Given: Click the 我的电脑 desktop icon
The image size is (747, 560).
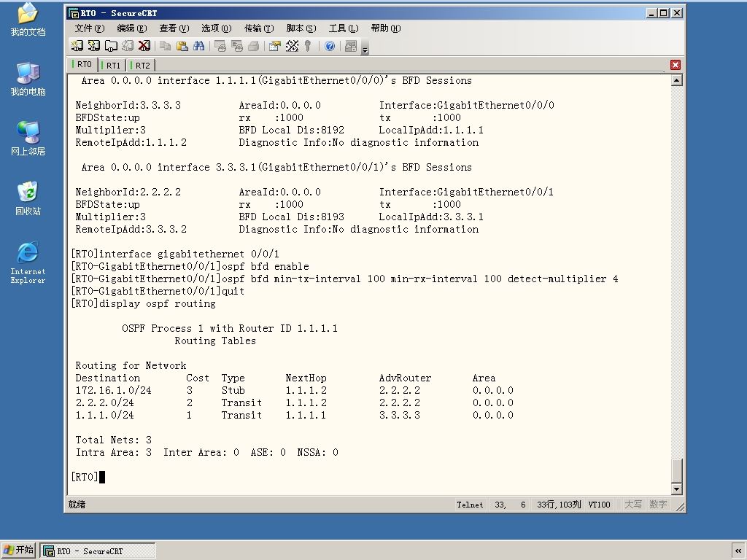Looking at the screenshot, I should coord(28,79).
